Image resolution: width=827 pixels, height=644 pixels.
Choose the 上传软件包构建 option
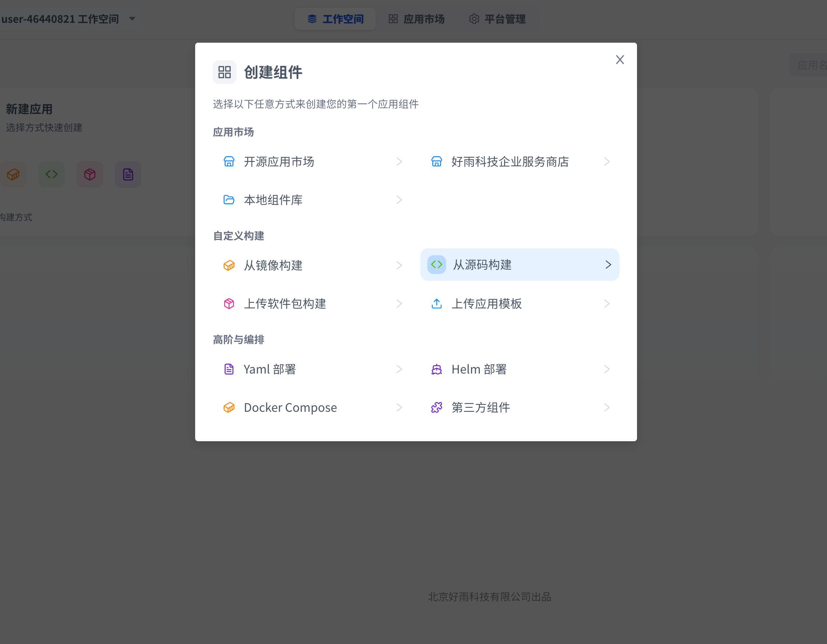[x=285, y=304]
